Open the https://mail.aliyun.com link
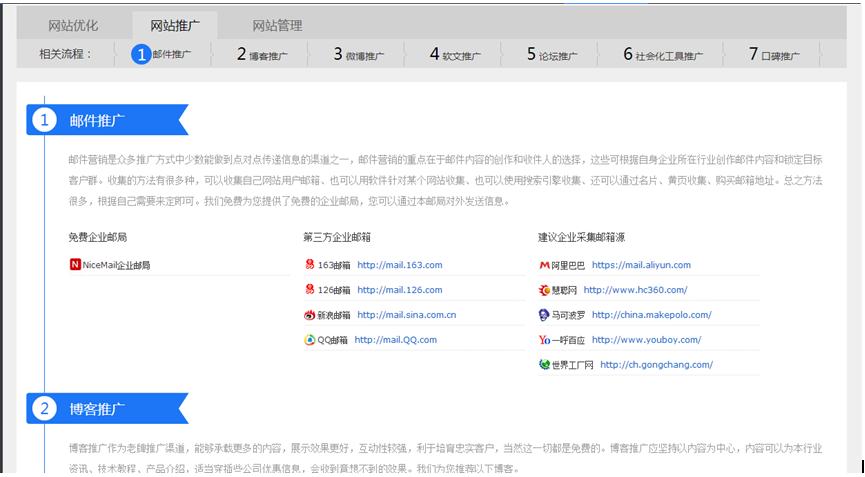This screenshot has height=477, width=865. (641, 265)
